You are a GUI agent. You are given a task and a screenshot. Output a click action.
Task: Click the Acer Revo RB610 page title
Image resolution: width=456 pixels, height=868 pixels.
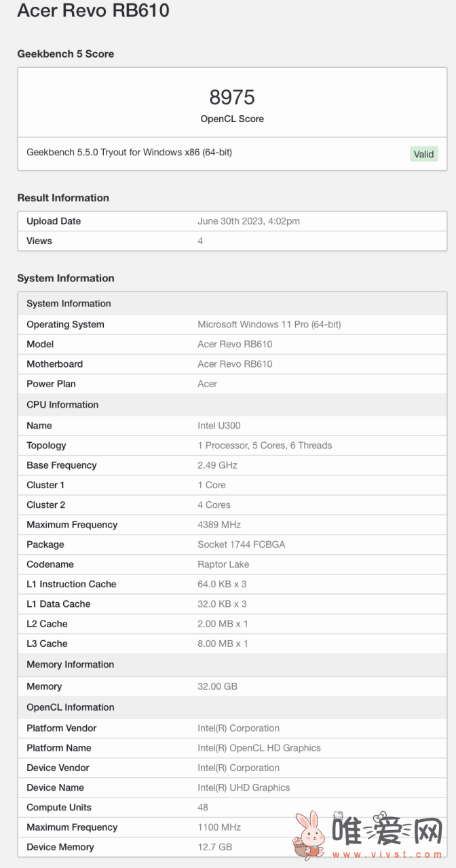[x=93, y=11]
